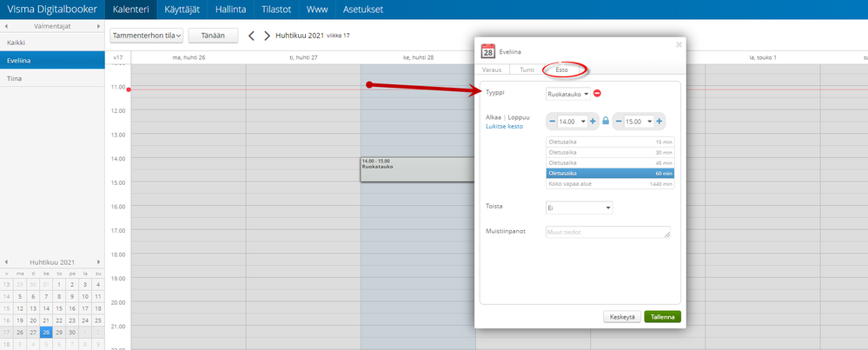Click the Keskeytä cancel button
This screenshot has width=868, height=350.
point(622,317)
